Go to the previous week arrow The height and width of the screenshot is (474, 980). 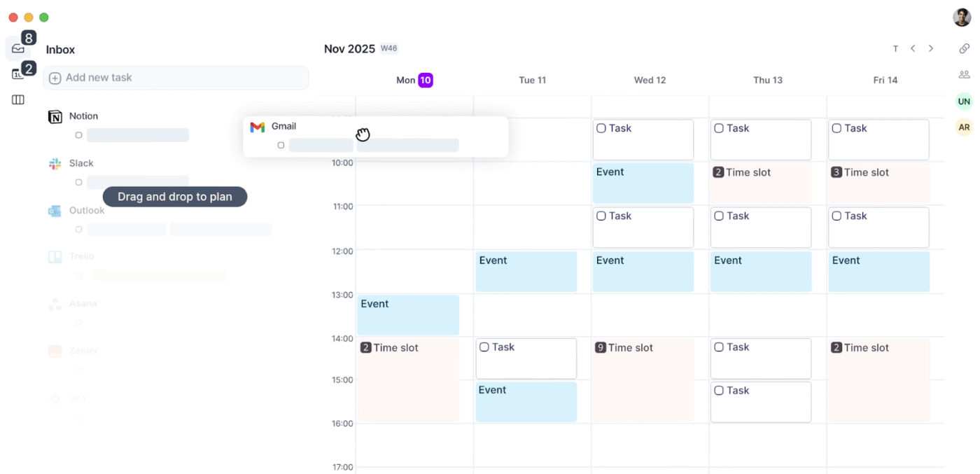[x=913, y=48]
